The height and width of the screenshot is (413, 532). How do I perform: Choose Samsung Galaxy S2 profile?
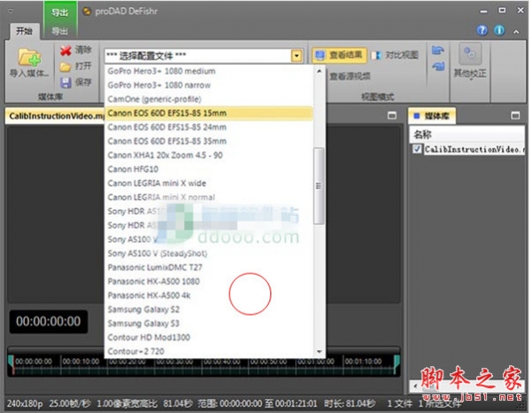(x=208, y=309)
